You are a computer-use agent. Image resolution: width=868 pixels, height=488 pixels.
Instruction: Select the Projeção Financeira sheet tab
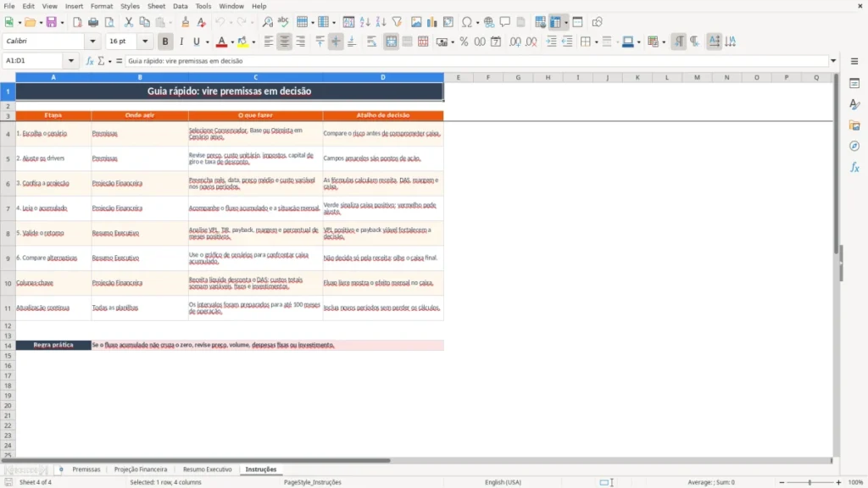point(141,469)
